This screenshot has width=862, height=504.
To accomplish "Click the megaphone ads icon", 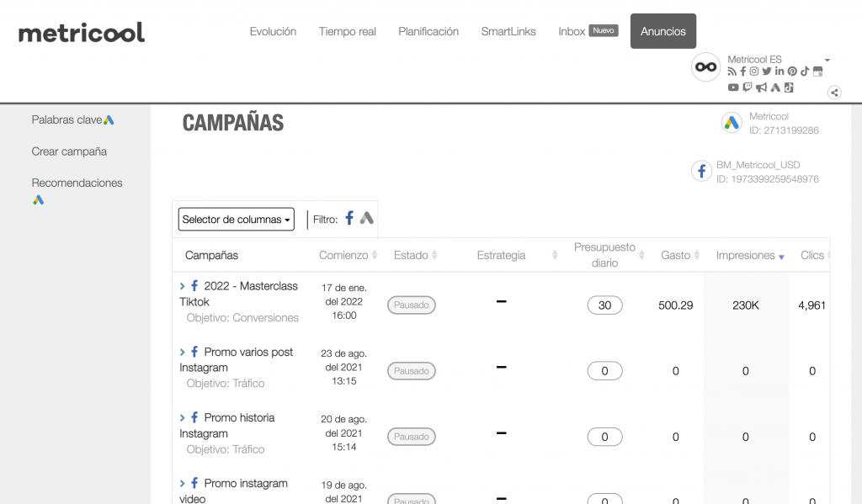I will click(761, 88).
